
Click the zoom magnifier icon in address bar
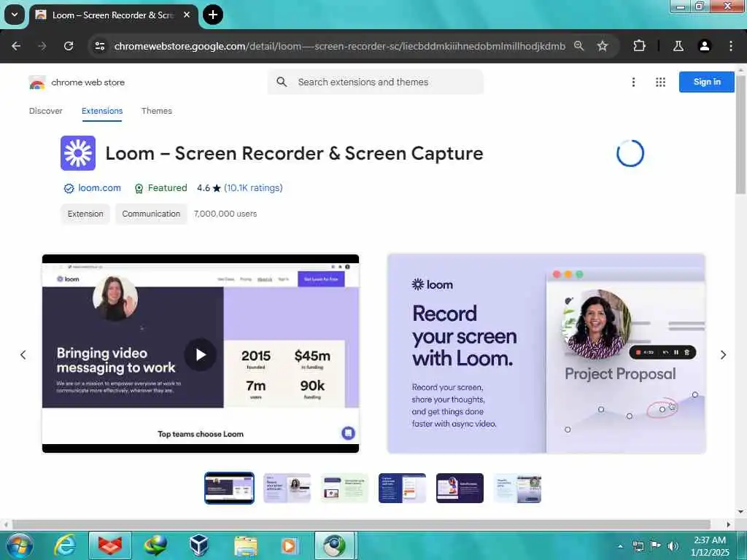(x=578, y=46)
